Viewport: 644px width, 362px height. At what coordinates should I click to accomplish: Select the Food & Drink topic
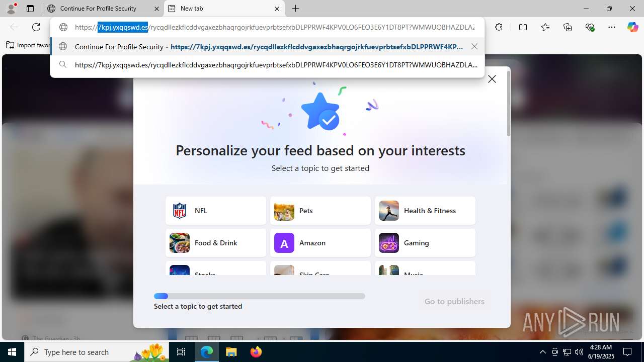click(216, 243)
